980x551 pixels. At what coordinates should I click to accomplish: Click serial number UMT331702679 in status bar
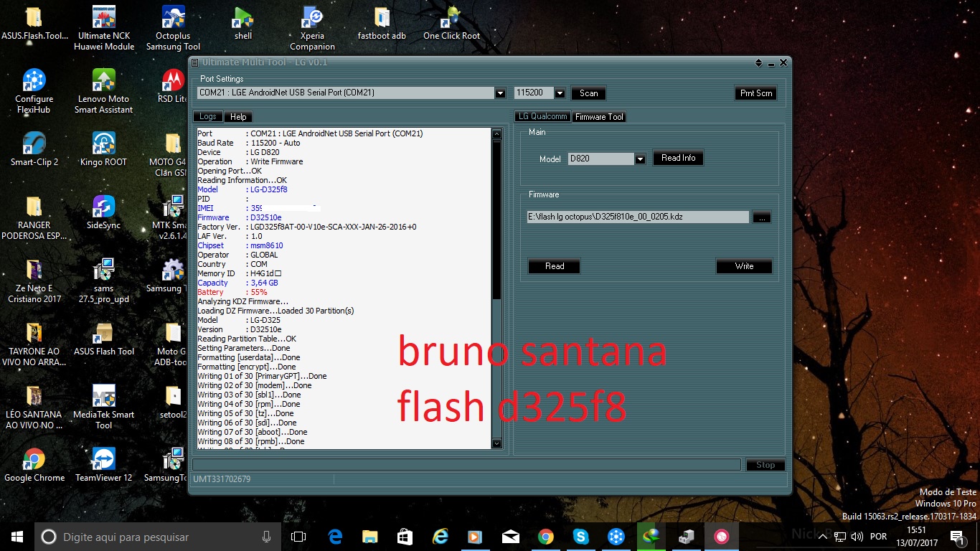[x=222, y=479]
